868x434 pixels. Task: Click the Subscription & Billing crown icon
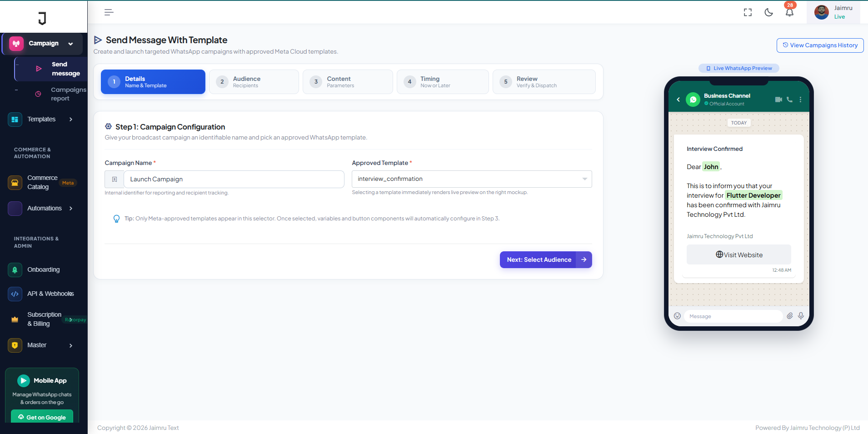pyautogui.click(x=15, y=319)
